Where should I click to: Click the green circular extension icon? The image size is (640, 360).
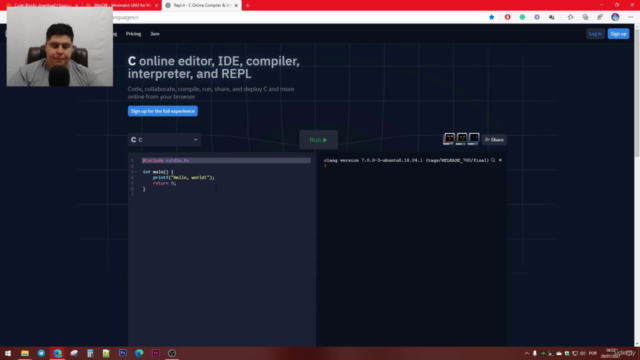[522, 17]
